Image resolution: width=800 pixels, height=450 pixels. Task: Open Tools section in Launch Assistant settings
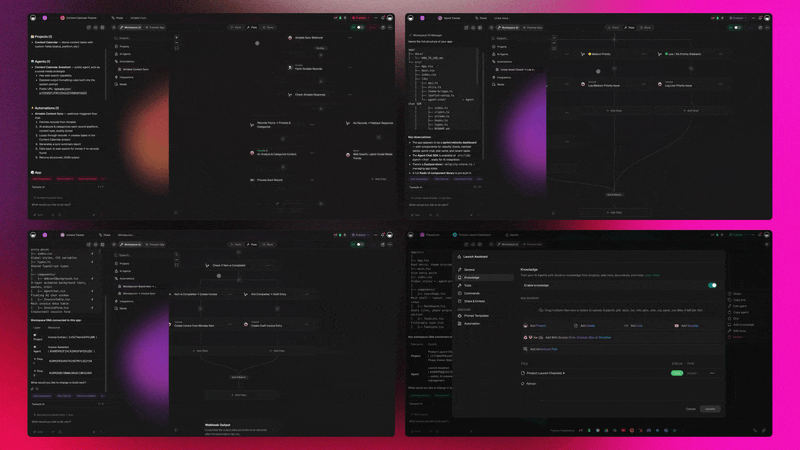tap(468, 285)
